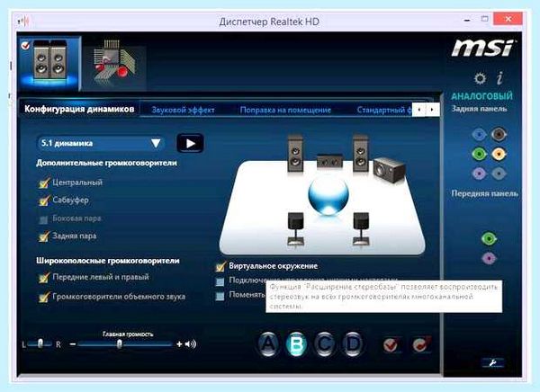
Task: Click the Задняя панель label
Action: (x=479, y=109)
